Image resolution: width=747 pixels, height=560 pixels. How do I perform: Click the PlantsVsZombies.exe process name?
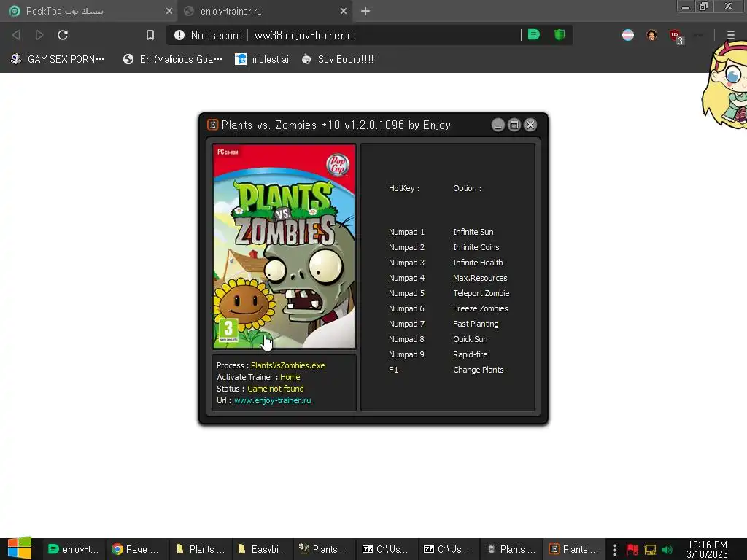click(x=287, y=365)
